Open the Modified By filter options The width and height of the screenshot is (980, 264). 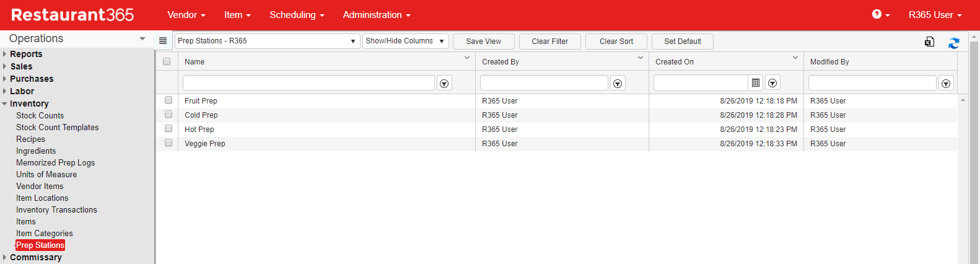946,83
